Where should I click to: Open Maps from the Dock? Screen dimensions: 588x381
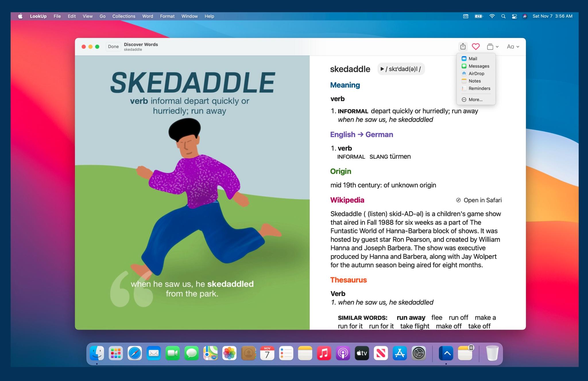click(x=210, y=353)
